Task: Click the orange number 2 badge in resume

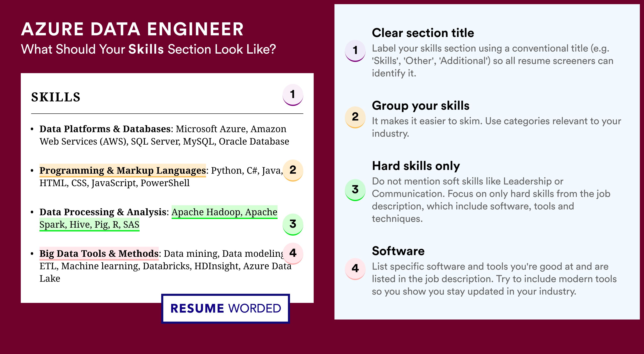Action: tap(293, 170)
